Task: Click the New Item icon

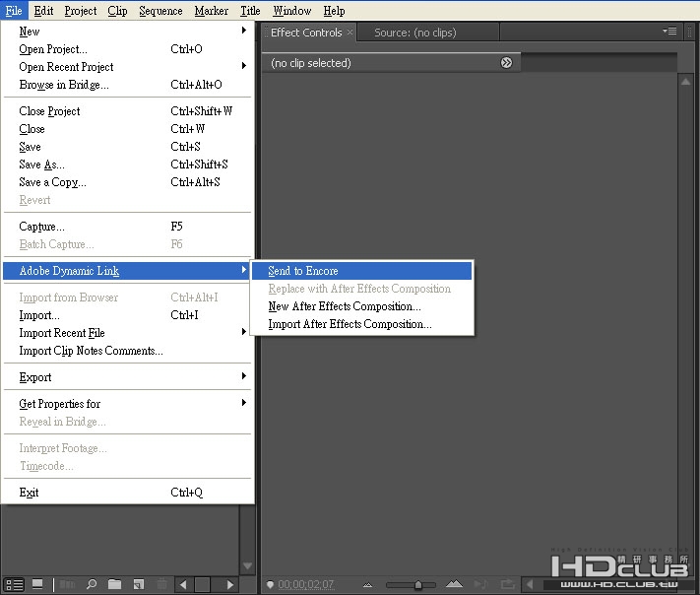Action: coord(139,584)
